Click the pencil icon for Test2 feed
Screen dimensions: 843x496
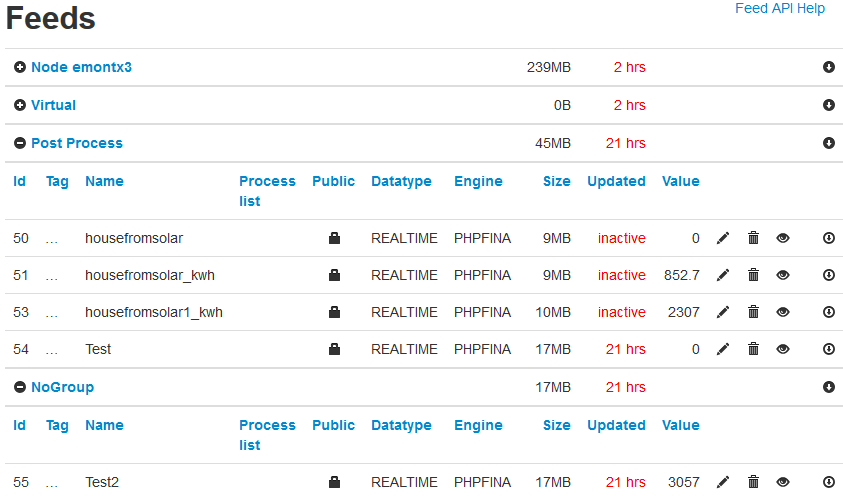723,482
